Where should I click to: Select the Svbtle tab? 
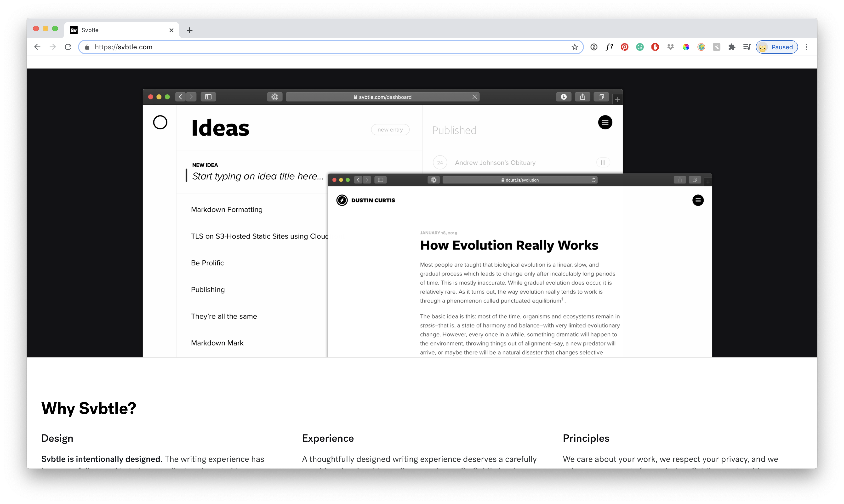[x=122, y=30]
